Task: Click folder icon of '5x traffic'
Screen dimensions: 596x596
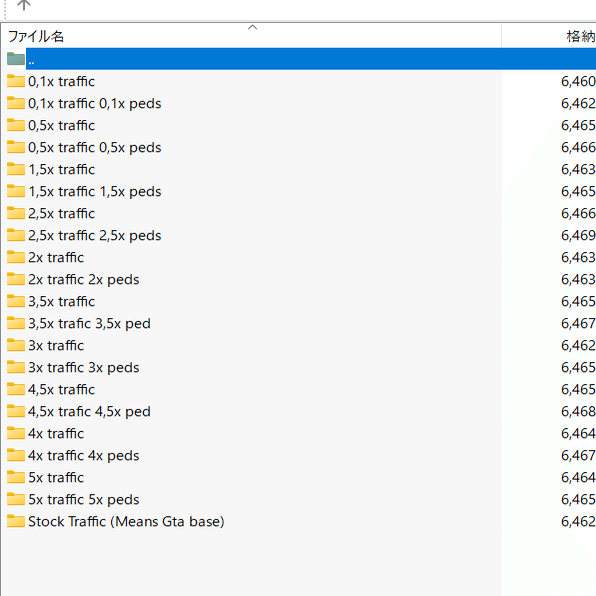Action: pos(16,477)
